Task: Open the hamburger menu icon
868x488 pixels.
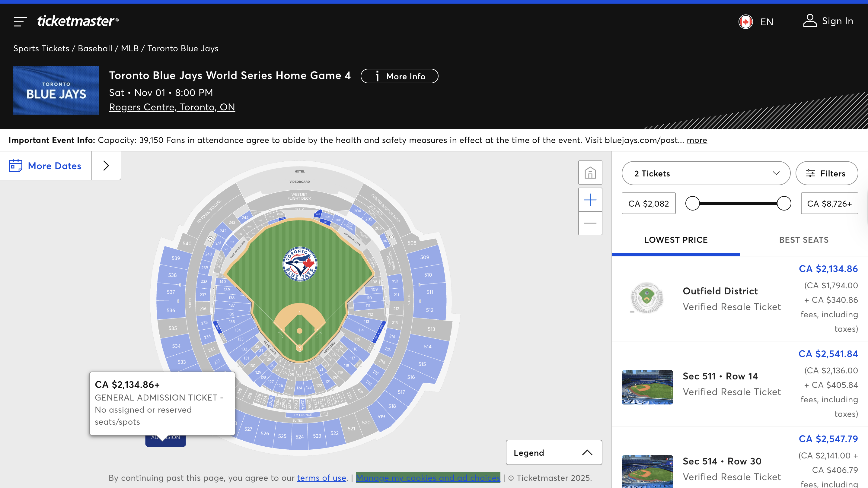Action: [x=20, y=21]
